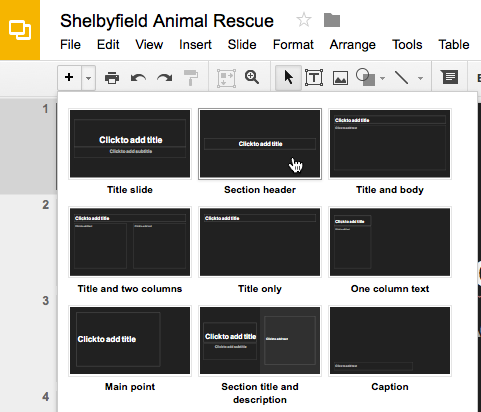The height and width of the screenshot is (412, 481).
Task: Open the Table menu
Action: tap(454, 45)
